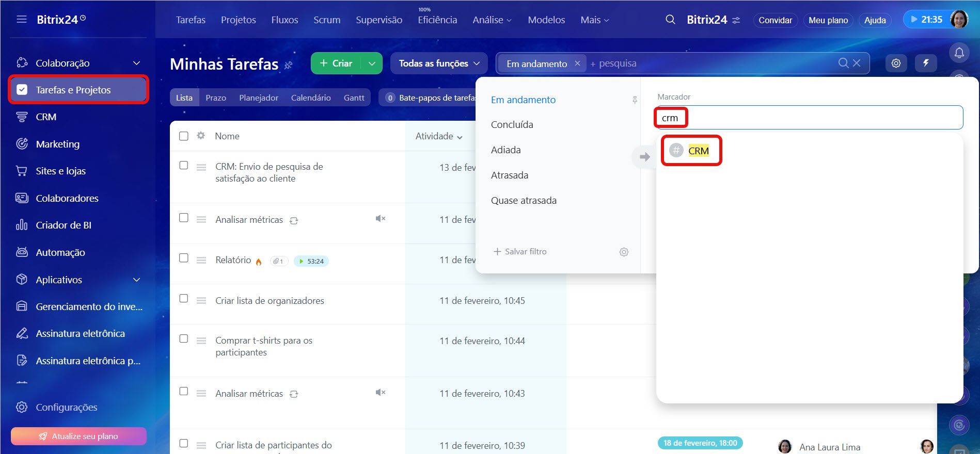Remove the Em andamento filter chip

tap(577, 63)
